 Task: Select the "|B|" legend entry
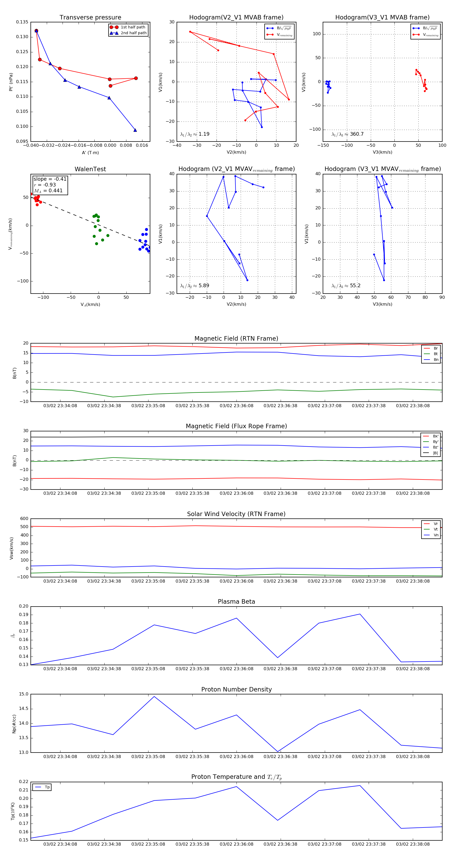[431, 453]
